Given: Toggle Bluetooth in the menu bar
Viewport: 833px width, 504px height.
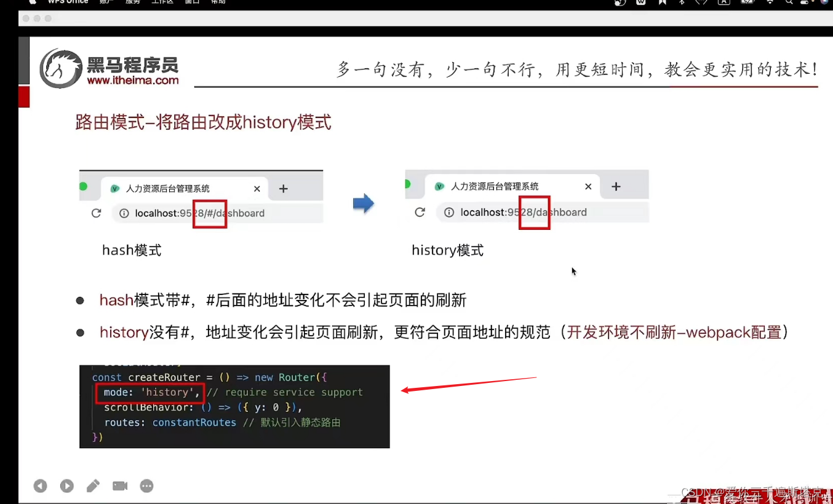Looking at the screenshot, I should 683,2.
